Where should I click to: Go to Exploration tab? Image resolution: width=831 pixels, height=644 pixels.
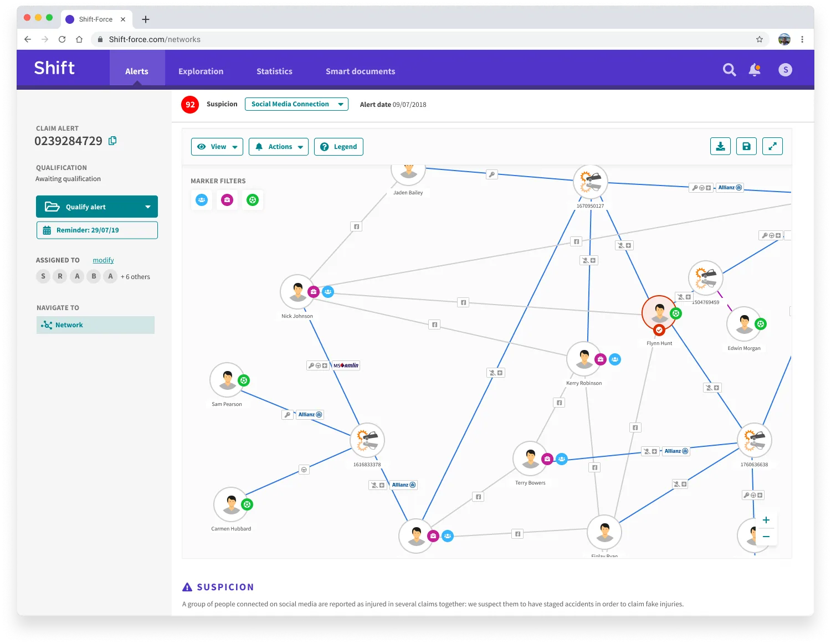201,71
